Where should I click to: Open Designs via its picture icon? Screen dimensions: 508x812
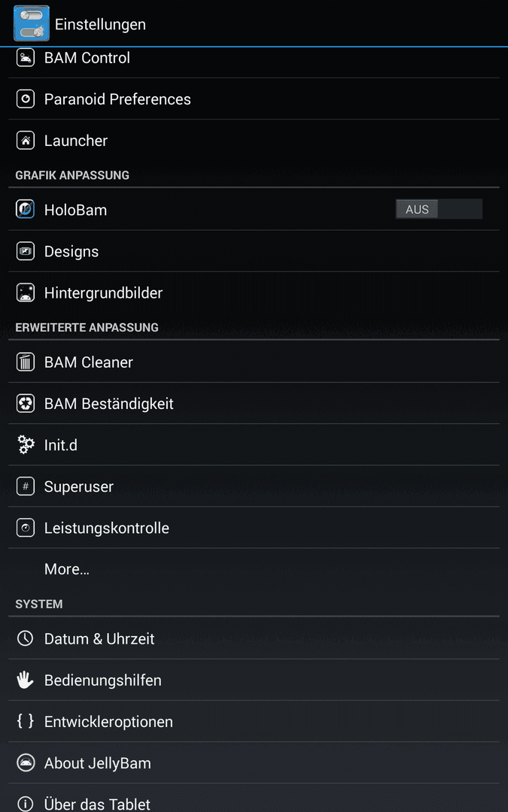point(26,251)
